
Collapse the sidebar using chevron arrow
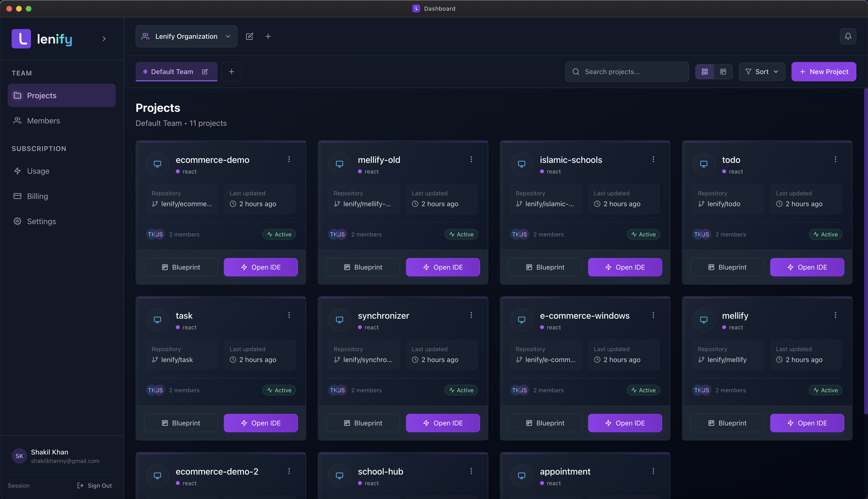(x=104, y=39)
